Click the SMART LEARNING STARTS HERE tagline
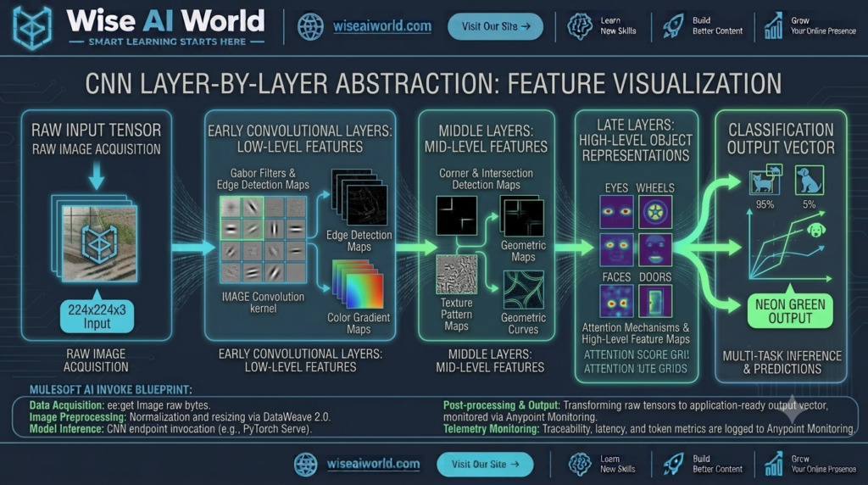The height and width of the screenshot is (485, 868). pyautogui.click(x=167, y=42)
